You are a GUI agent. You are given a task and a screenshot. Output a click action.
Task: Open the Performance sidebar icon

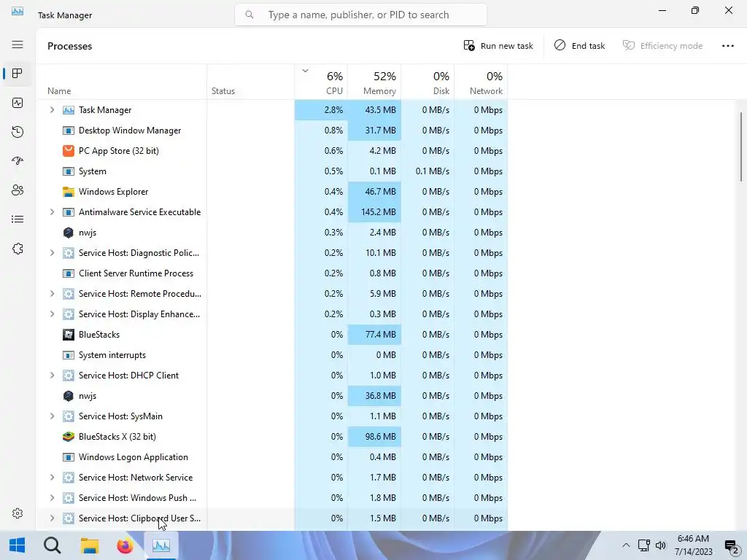[x=18, y=103]
